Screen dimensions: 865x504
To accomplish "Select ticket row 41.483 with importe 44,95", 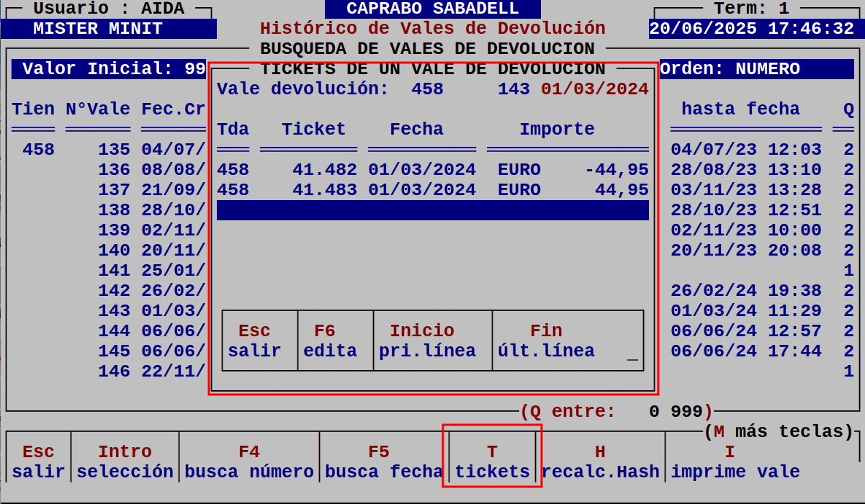I will pyautogui.click(x=432, y=189).
